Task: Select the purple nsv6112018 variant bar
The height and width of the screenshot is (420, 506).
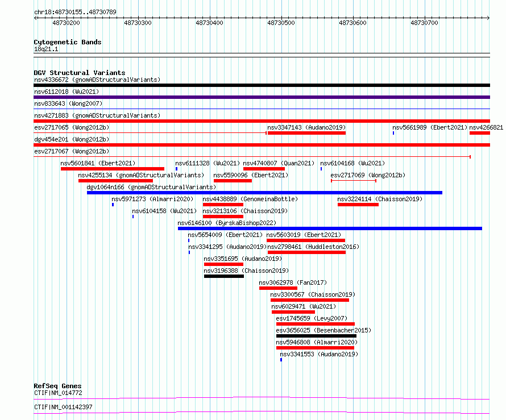Action: coord(262,97)
